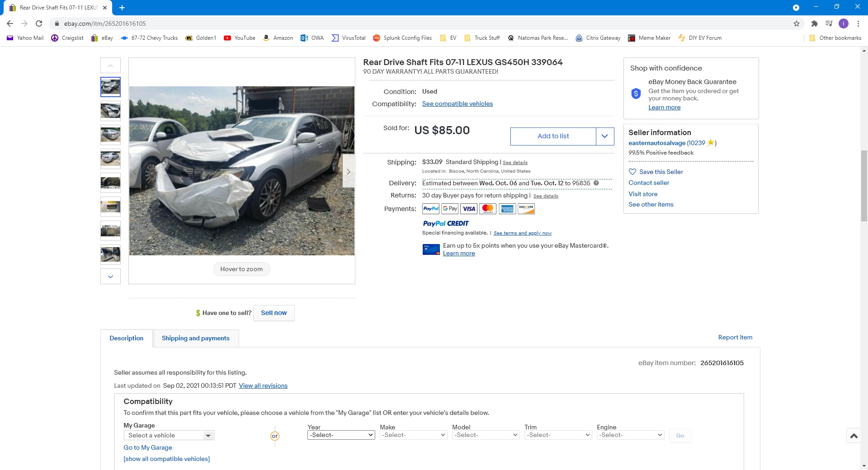Click the Sell now button
The image size is (868, 470).
tap(274, 313)
